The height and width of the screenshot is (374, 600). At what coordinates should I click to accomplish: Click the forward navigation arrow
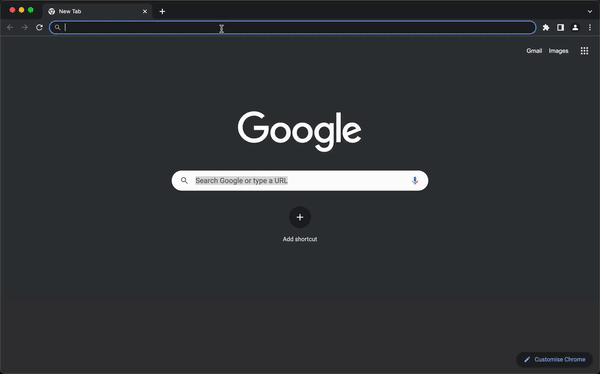(24, 28)
